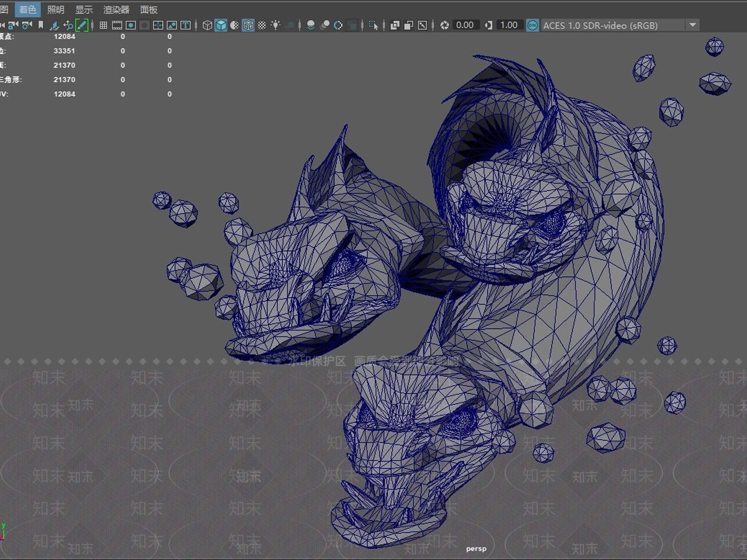Open the 着色 (Shading) menu

click(28, 9)
